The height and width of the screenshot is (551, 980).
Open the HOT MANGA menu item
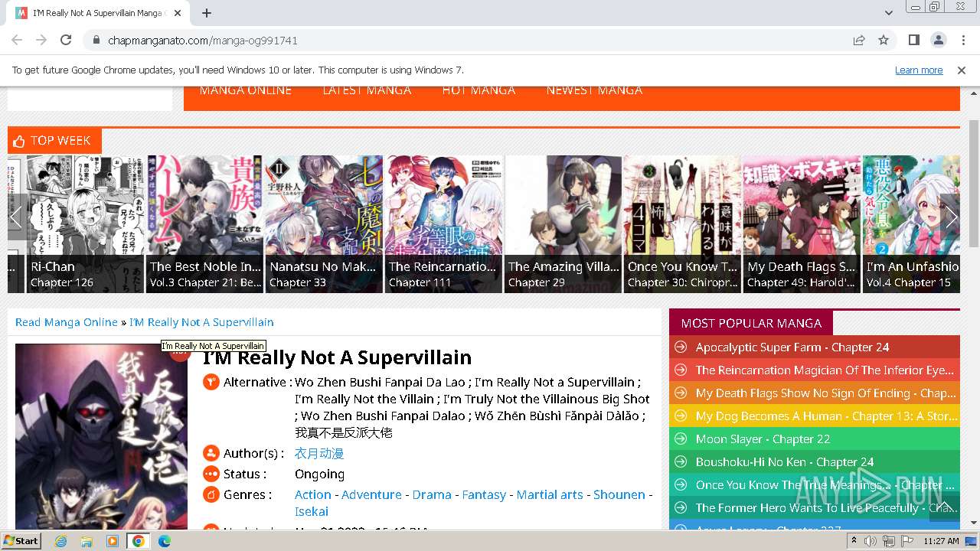[479, 90]
